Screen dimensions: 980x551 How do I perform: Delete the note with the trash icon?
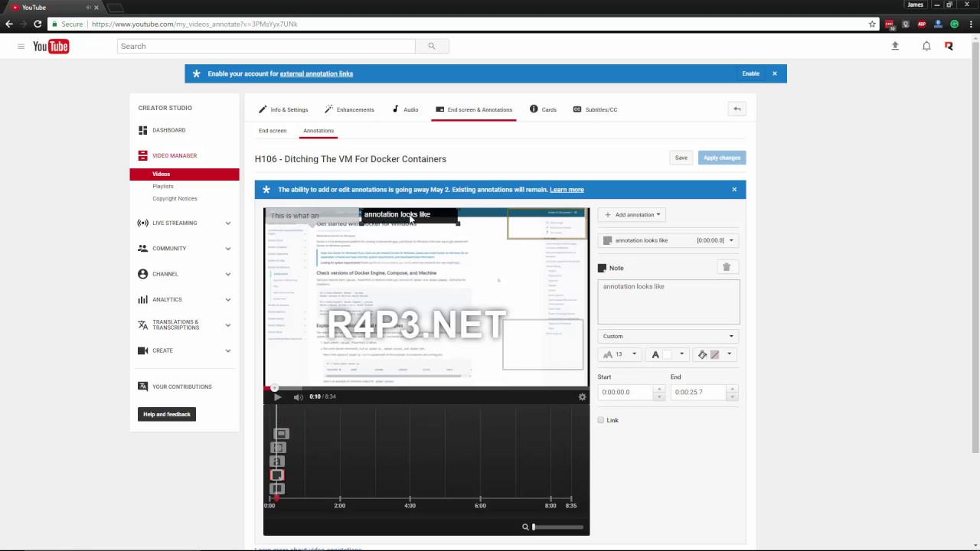(x=727, y=267)
